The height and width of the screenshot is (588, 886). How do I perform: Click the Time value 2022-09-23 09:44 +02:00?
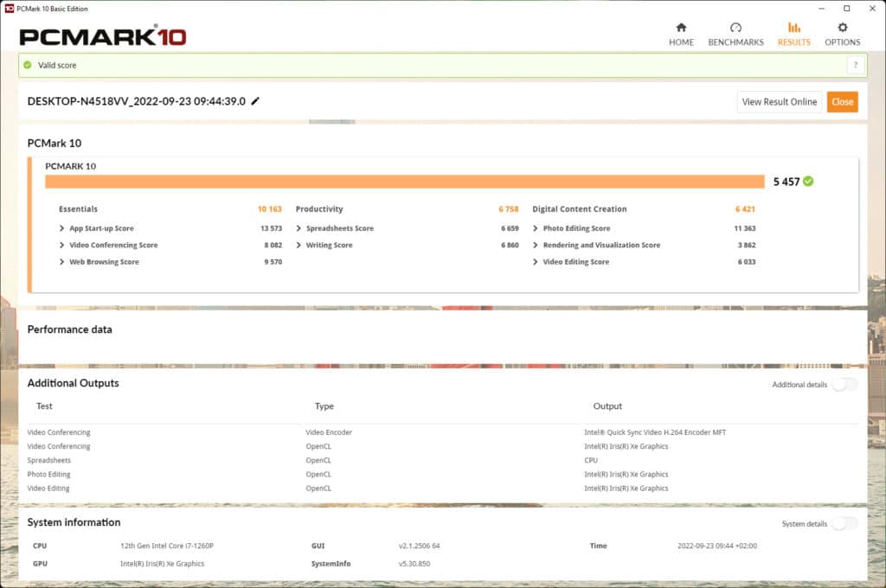tap(717, 546)
